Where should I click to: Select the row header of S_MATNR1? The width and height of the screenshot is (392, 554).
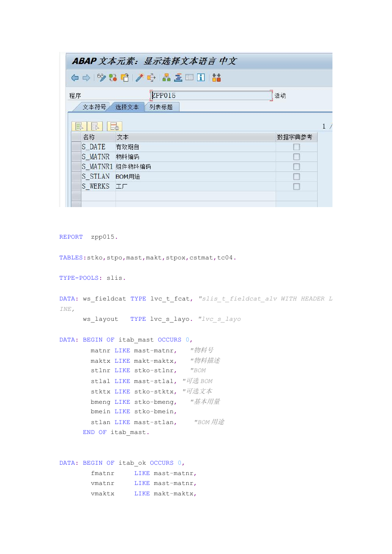point(76,167)
